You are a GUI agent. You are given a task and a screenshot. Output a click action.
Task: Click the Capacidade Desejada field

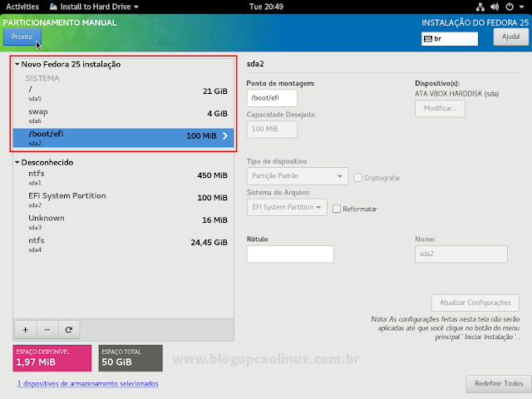tap(272, 130)
